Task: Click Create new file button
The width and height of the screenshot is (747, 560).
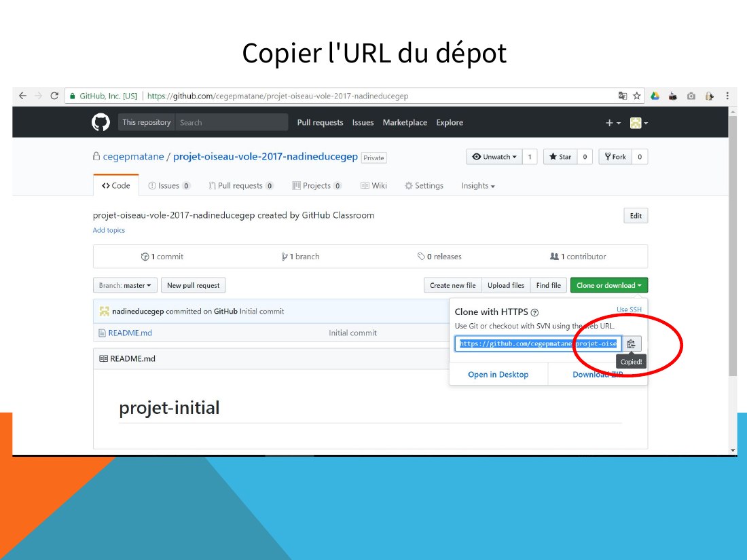Action: point(452,285)
